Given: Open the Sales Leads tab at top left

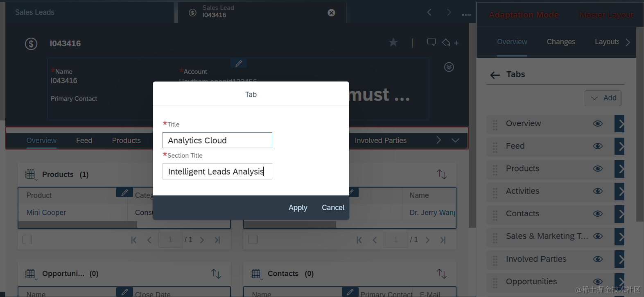Looking at the screenshot, I should (35, 12).
